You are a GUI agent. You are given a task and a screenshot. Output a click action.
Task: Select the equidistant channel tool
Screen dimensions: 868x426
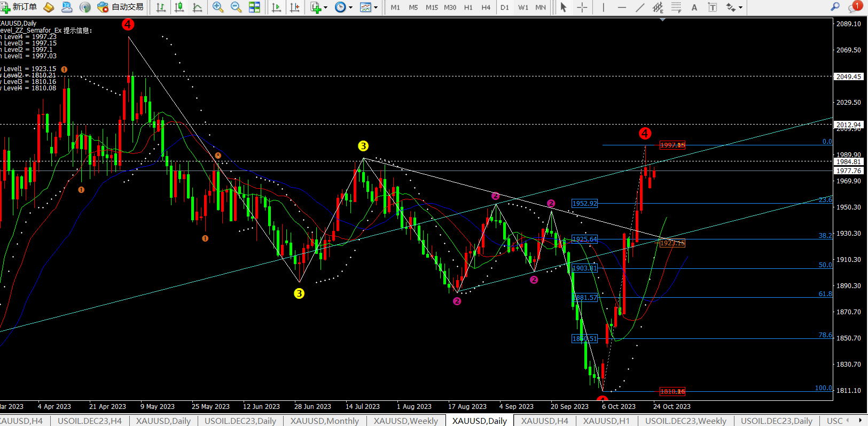pyautogui.click(x=658, y=7)
